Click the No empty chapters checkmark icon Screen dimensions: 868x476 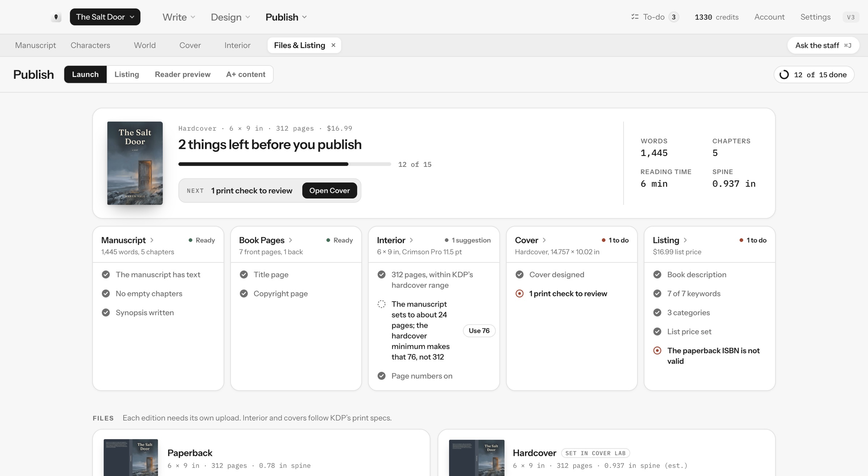coord(106,294)
